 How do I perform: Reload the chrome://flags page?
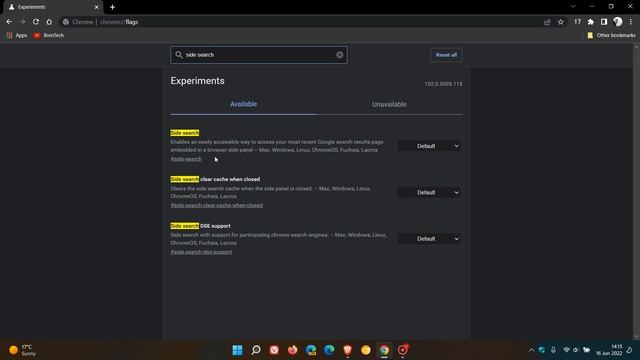coord(36,22)
